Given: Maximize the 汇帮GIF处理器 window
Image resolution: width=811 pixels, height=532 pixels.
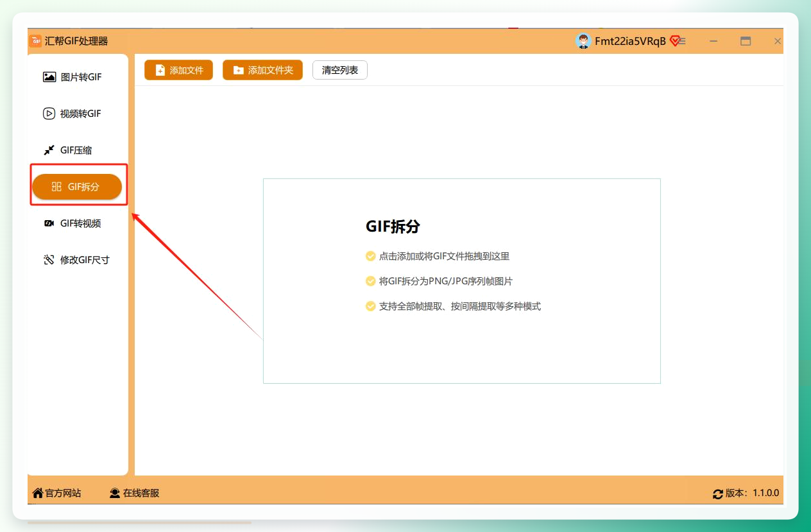Looking at the screenshot, I should click(x=746, y=41).
